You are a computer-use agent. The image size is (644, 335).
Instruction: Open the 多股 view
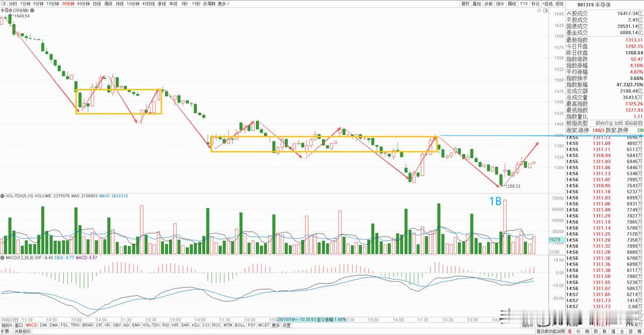[x=489, y=4]
